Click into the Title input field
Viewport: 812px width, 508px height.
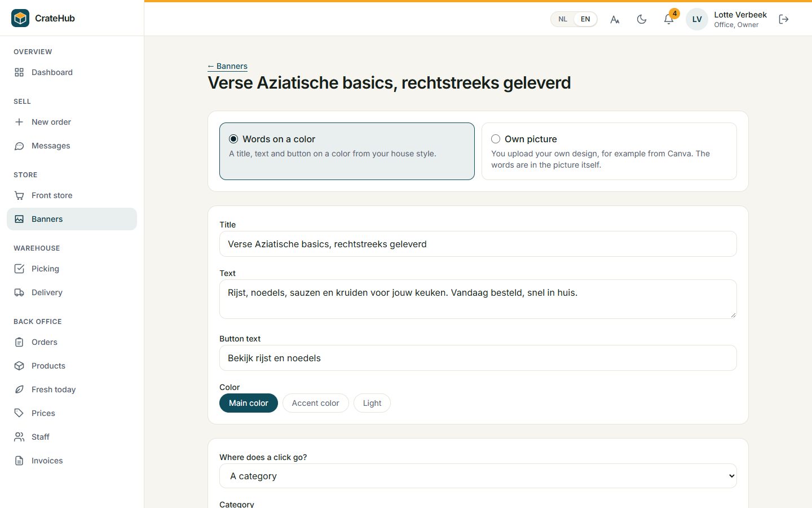(478, 244)
